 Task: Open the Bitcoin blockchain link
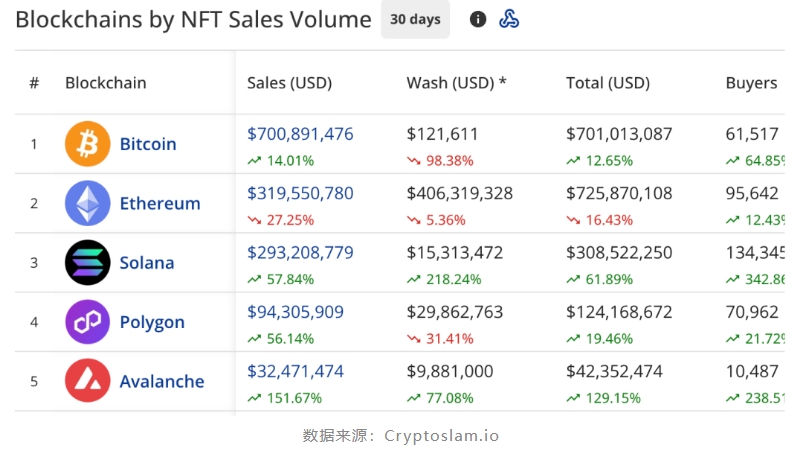(148, 144)
